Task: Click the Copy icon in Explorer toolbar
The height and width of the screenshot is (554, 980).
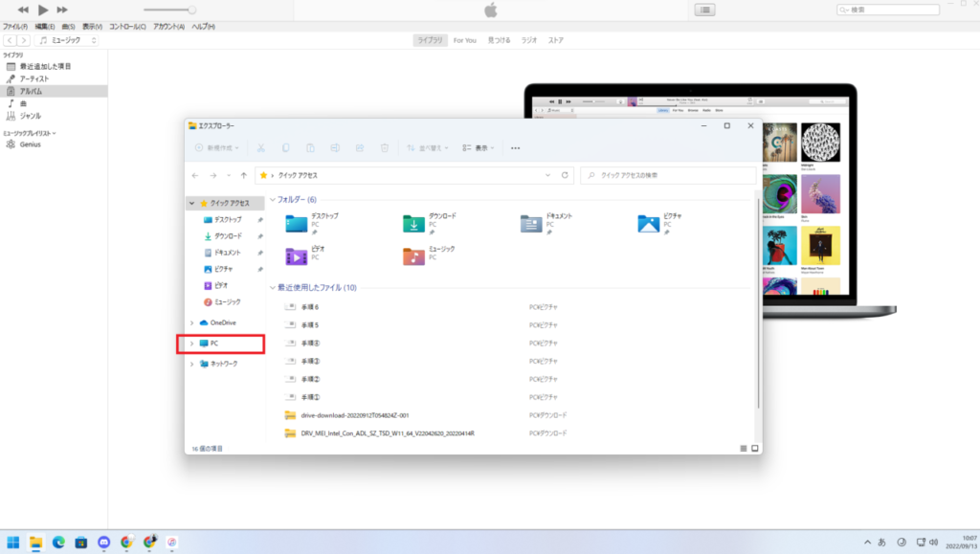Action: pyautogui.click(x=285, y=148)
